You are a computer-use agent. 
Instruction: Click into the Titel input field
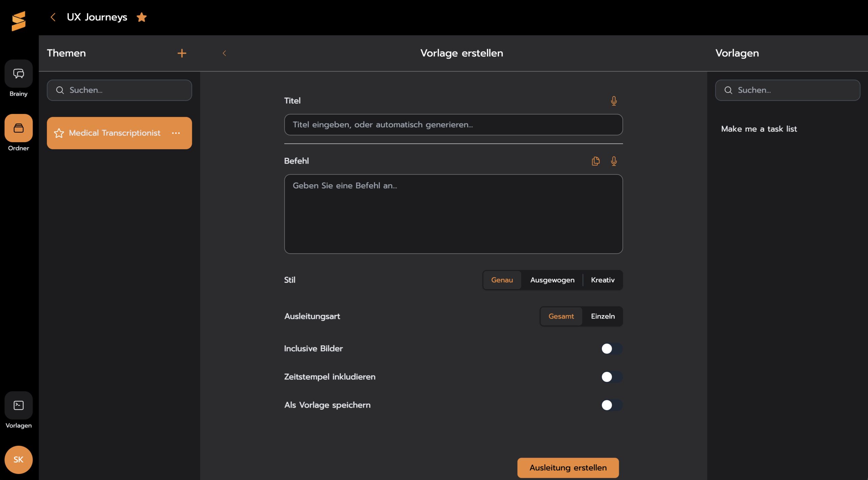[453, 124]
